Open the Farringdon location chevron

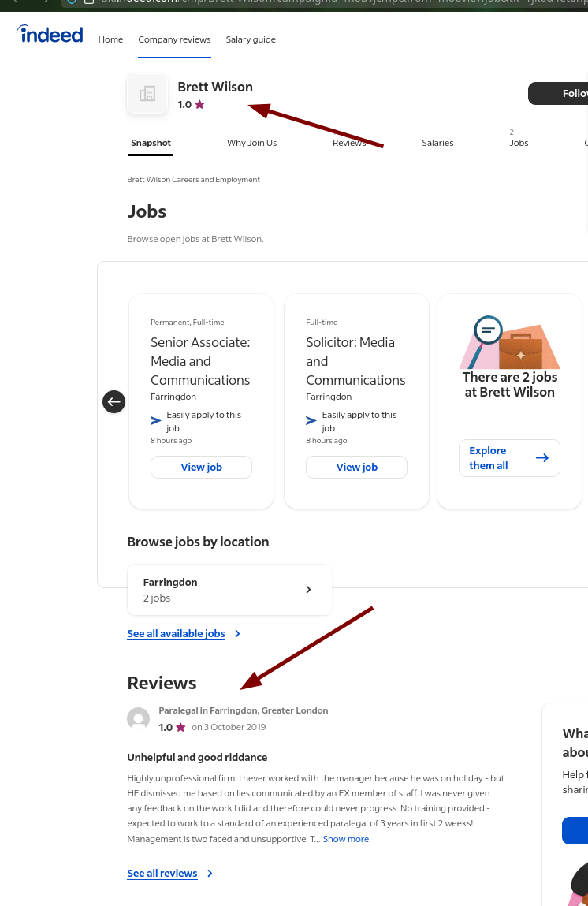click(x=308, y=589)
